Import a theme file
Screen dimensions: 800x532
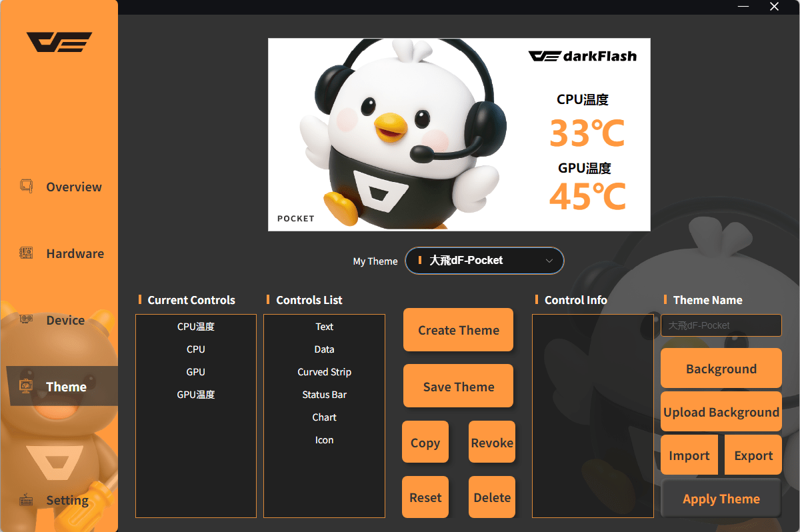[x=689, y=455]
